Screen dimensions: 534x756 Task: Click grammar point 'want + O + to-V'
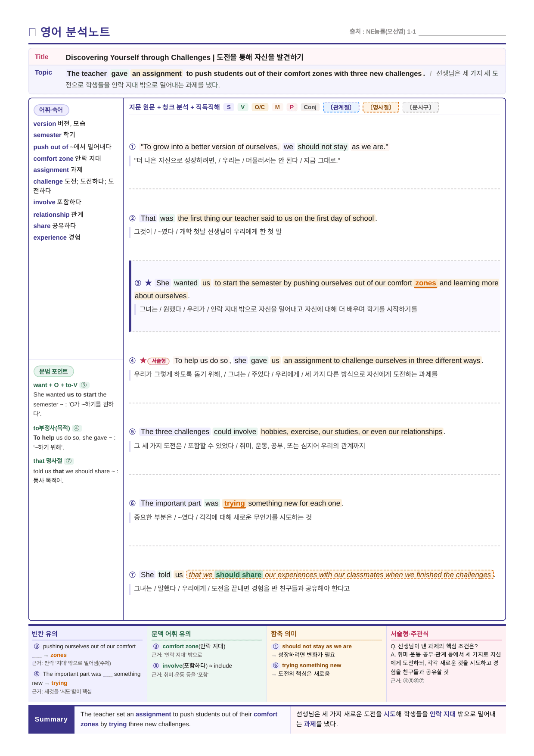coord(56,385)
